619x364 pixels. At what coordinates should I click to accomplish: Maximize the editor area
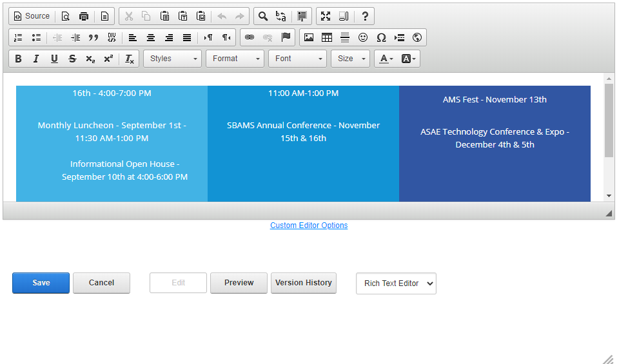pos(326,16)
